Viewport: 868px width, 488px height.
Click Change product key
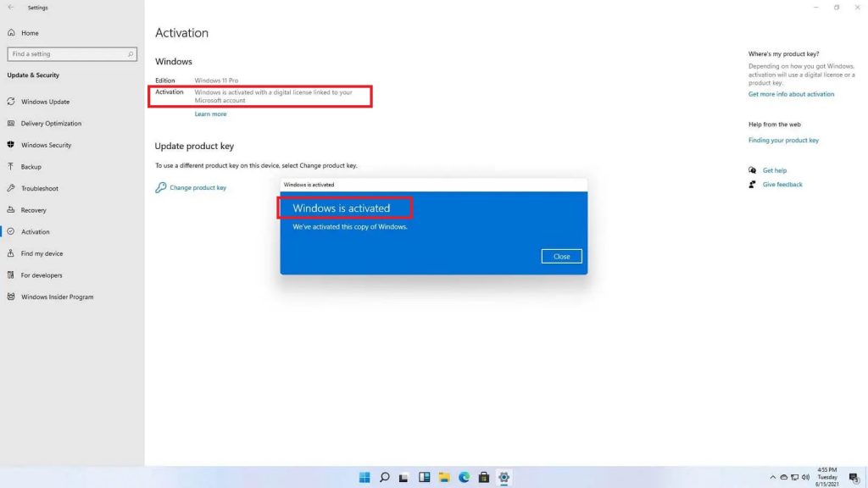[198, 188]
